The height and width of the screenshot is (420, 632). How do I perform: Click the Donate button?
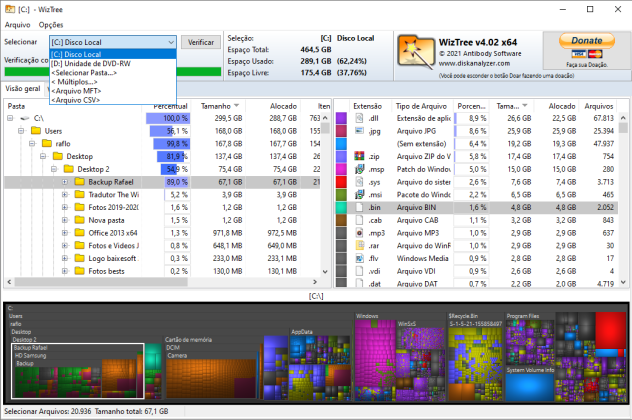pos(586,40)
